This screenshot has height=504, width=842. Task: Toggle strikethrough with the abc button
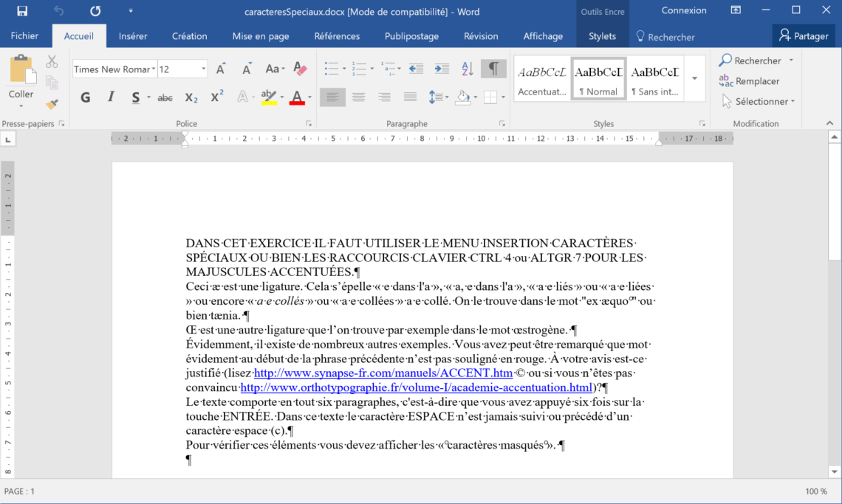point(165,97)
